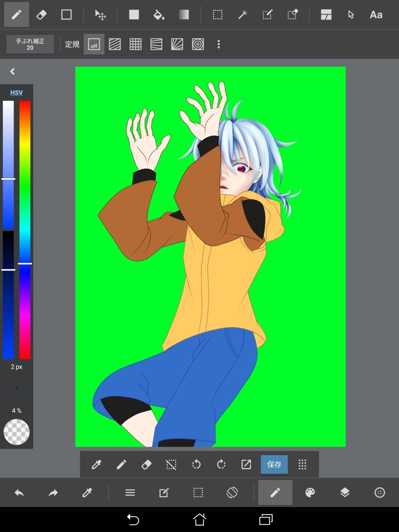
Task: Open the color palette panel
Action: pyautogui.click(x=310, y=493)
